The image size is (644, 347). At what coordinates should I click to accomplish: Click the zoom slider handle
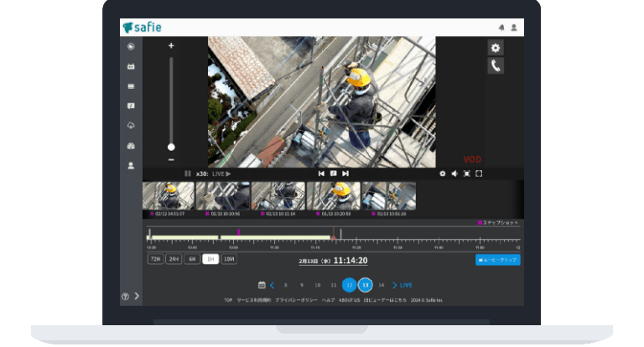171,147
